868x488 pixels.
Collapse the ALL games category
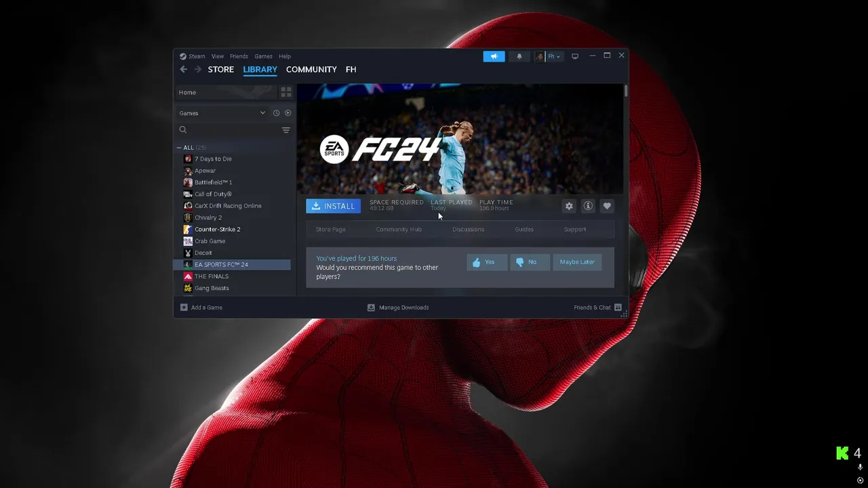[x=179, y=147]
